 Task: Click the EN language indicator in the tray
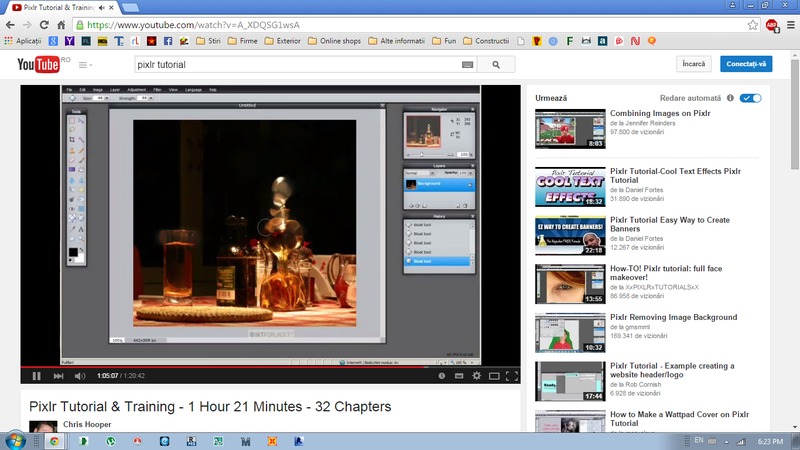(x=698, y=440)
